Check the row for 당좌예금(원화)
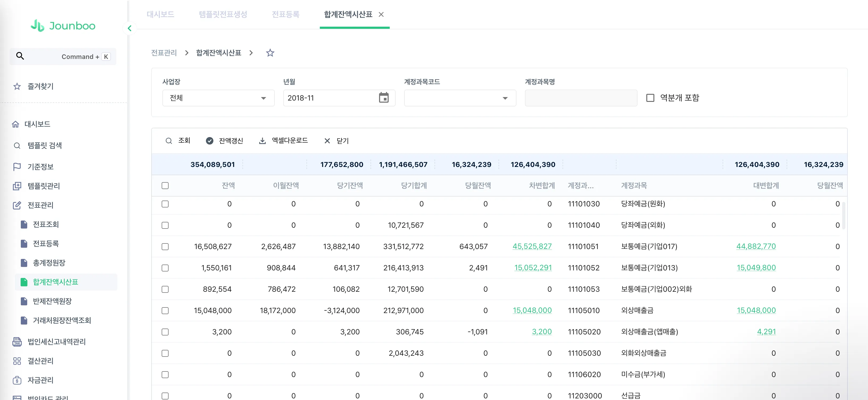This screenshot has width=868, height=400. pyautogui.click(x=165, y=204)
